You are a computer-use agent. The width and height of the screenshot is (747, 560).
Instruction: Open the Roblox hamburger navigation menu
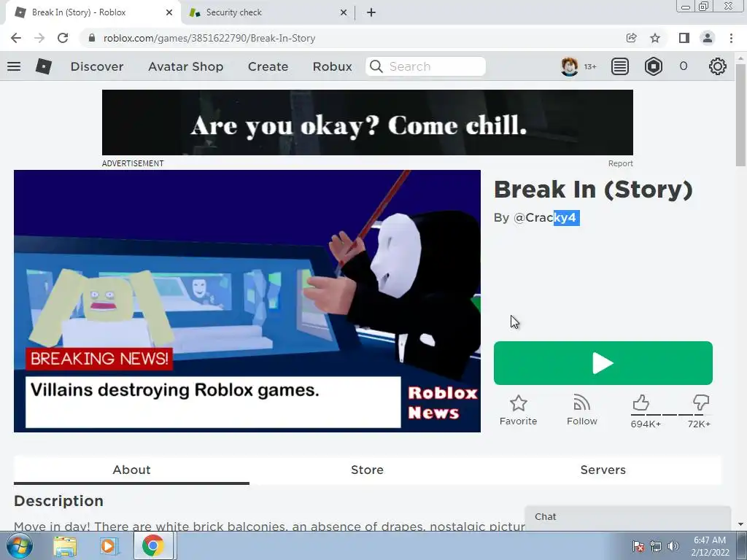click(x=14, y=66)
